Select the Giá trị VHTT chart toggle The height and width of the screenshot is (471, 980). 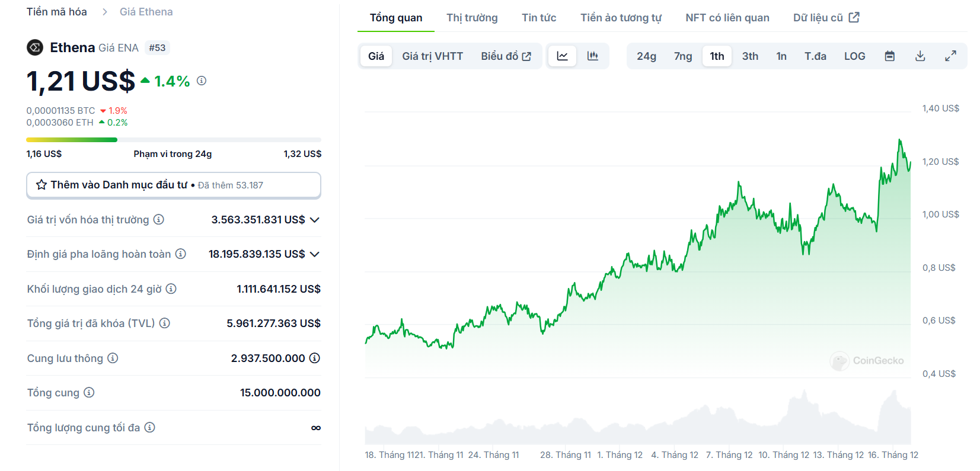[x=433, y=56]
